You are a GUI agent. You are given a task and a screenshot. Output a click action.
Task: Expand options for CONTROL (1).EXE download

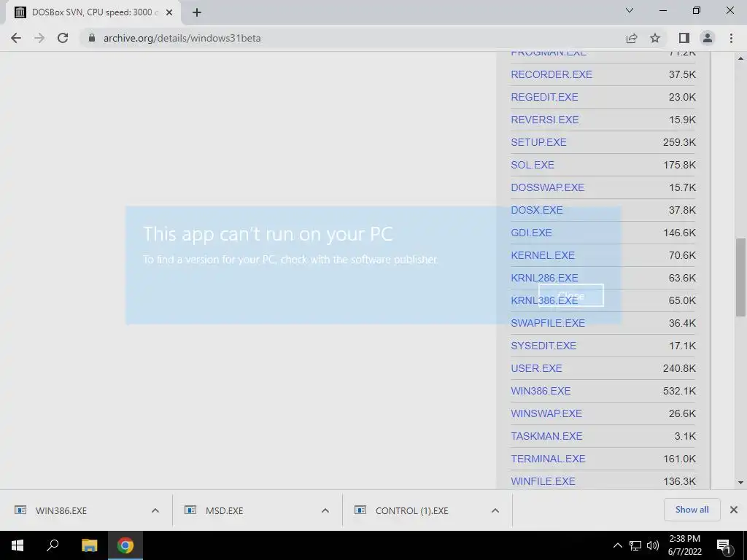[x=495, y=510]
